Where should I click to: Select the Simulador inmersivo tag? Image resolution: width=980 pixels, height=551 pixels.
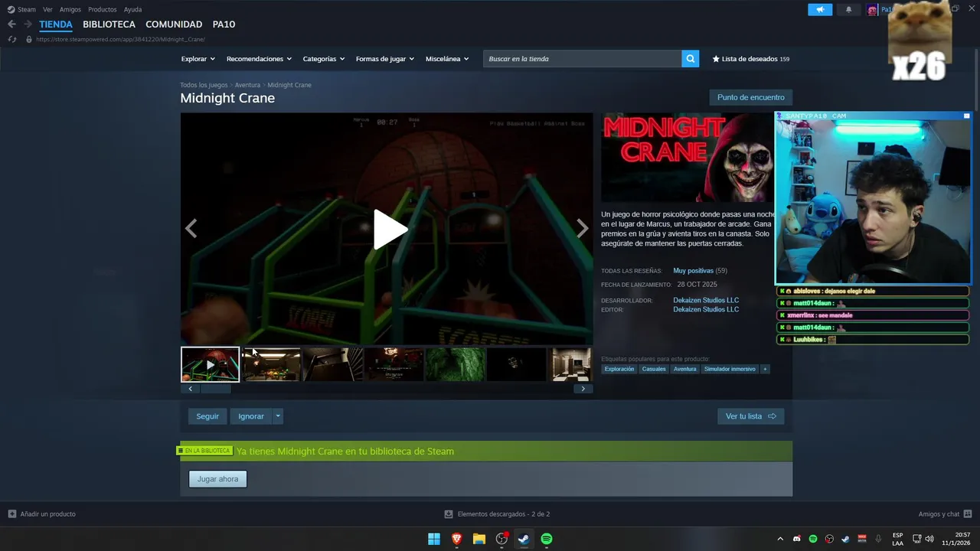[x=730, y=369]
